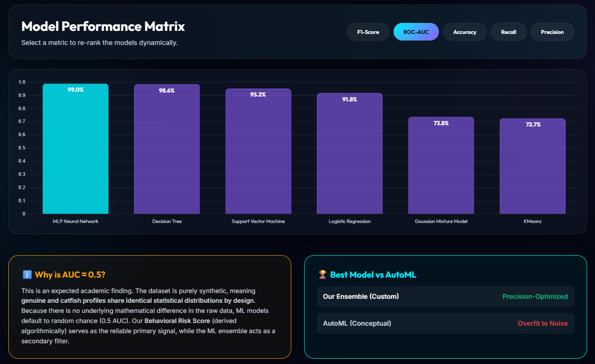Switch ranking to Accuracy metric
The image size is (595, 364).
pyautogui.click(x=465, y=32)
